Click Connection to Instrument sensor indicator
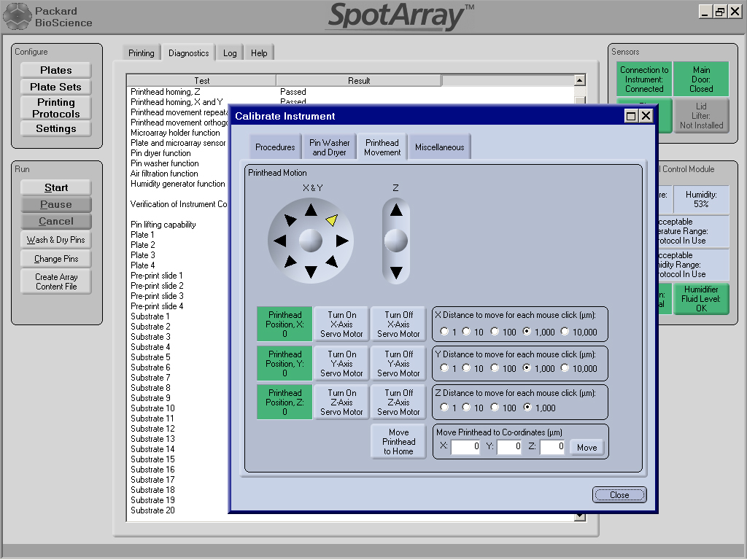This screenshot has width=747, height=560. (644, 79)
